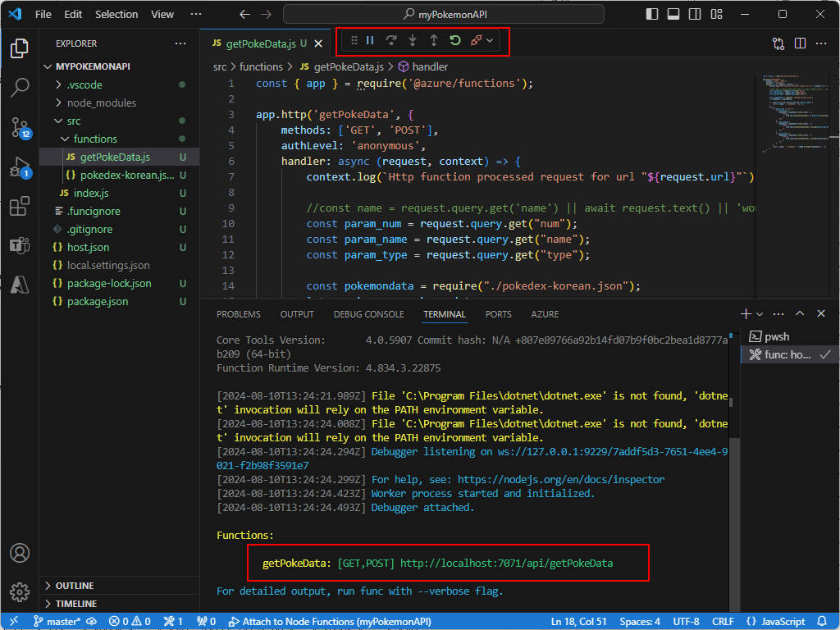The width and height of the screenshot is (840, 630).
Task: Open the View menu
Action: pos(162,15)
